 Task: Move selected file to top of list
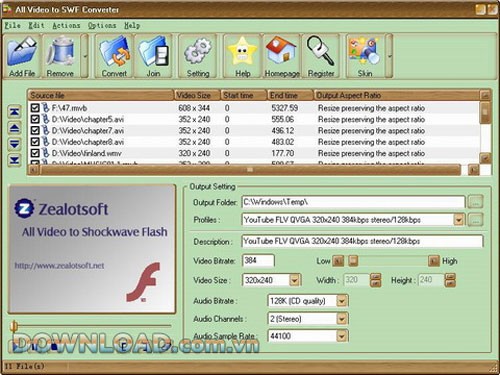click(x=14, y=112)
